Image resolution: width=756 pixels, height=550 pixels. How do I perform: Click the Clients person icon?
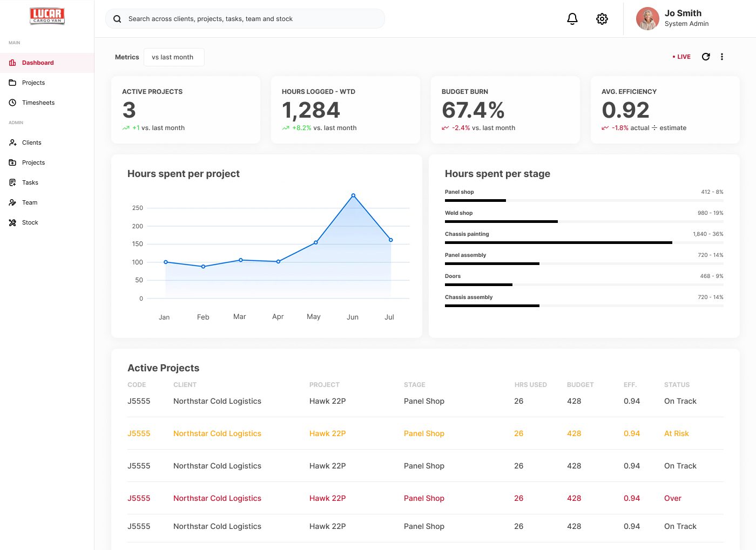[x=12, y=142]
